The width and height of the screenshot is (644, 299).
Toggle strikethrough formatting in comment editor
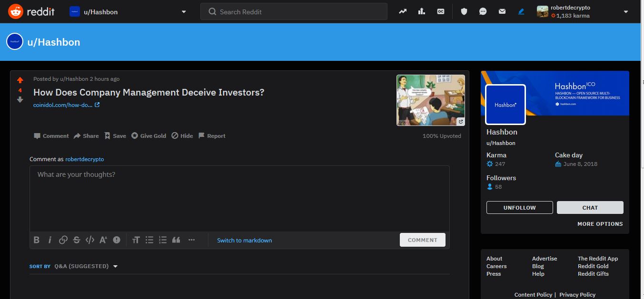pos(76,240)
